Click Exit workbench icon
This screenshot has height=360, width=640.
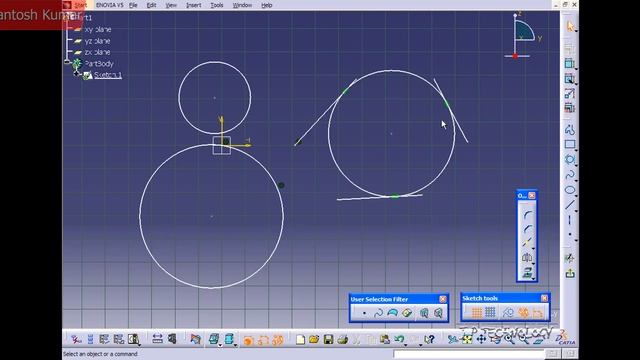click(570, 273)
